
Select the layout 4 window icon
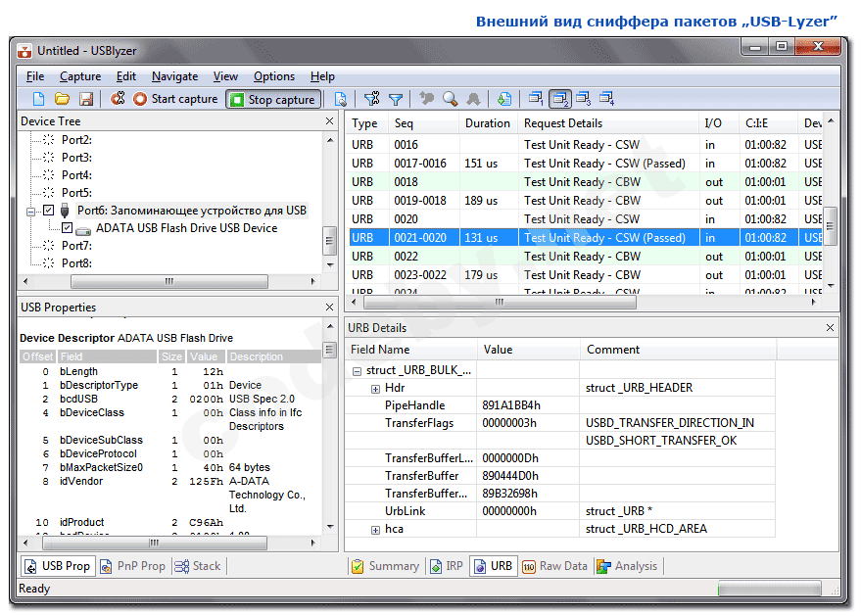coord(606,99)
